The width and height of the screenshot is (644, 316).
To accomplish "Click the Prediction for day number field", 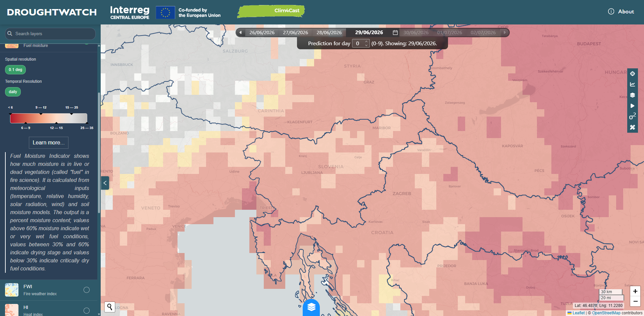I will [x=360, y=43].
